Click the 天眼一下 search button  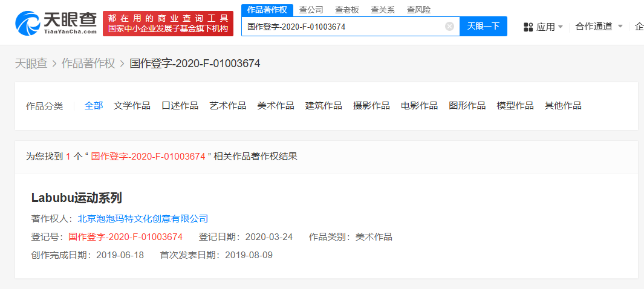pyautogui.click(x=483, y=27)
